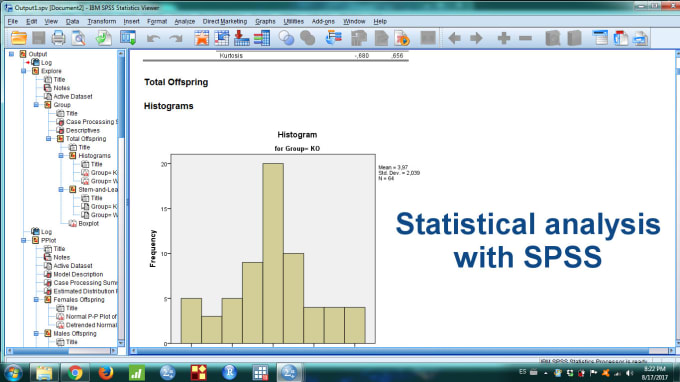This screenshot has width=680, height=382.
Task: Collapse the Total Offspring outline node
Action: pos(49,139)
